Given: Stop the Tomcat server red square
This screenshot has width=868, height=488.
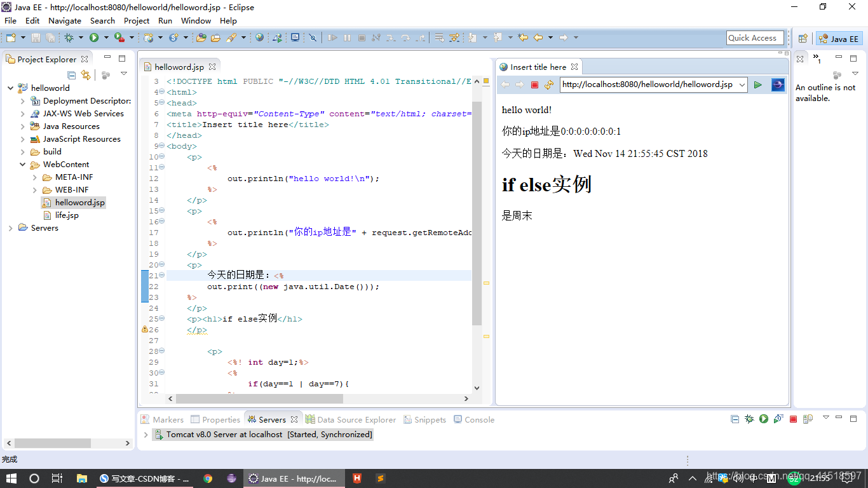Looking at the screenshot, I should coord(793,419).
